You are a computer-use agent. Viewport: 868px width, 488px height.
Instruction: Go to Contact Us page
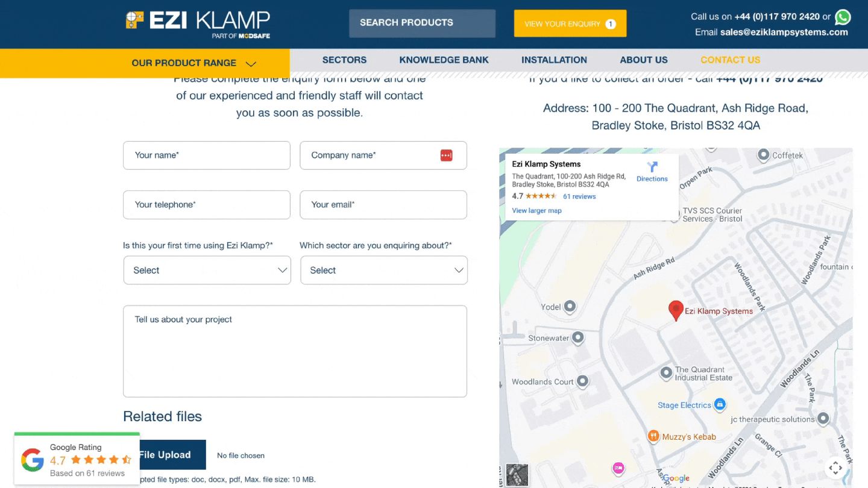730,60
